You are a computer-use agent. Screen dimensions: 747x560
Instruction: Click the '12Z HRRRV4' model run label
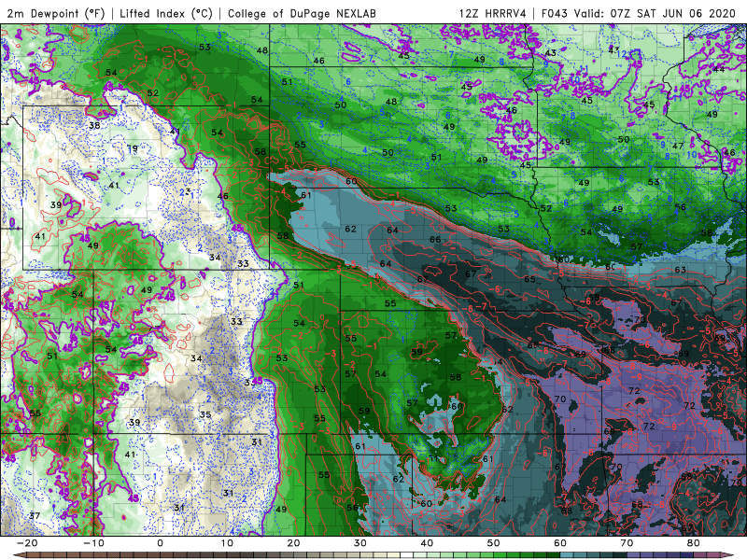point(492,13)
